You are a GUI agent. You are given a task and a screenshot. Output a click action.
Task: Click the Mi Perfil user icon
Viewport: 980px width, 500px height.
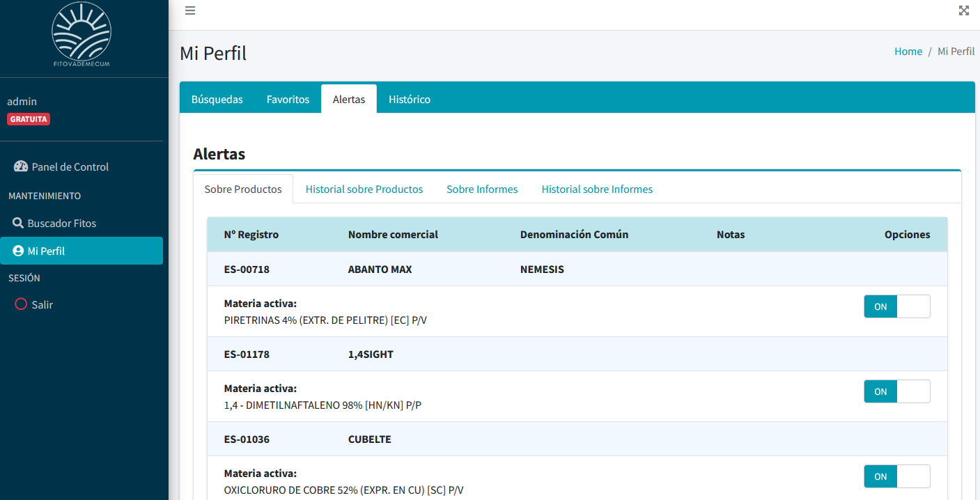click(18, 251)
